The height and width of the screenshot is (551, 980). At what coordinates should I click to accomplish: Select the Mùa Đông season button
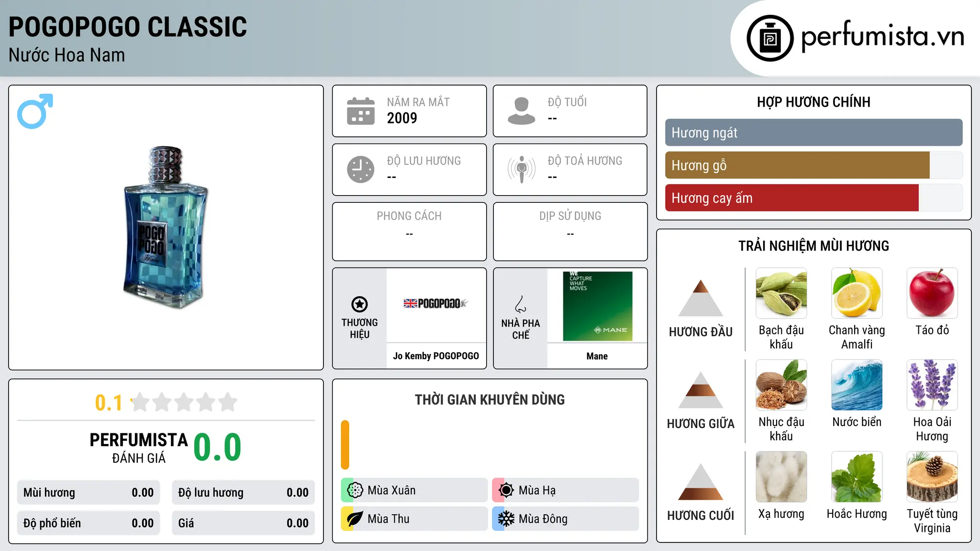pyautogui.click(x=566, y=519)
